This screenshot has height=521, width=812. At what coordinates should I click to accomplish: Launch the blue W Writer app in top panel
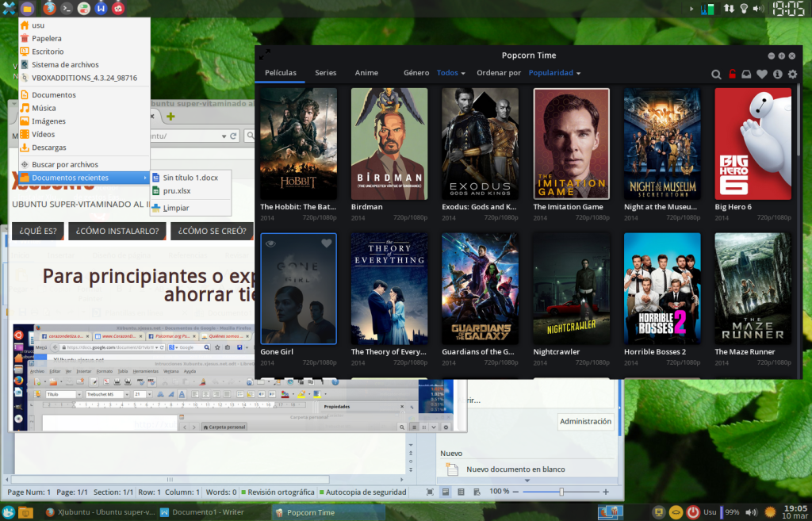point(101,8)
